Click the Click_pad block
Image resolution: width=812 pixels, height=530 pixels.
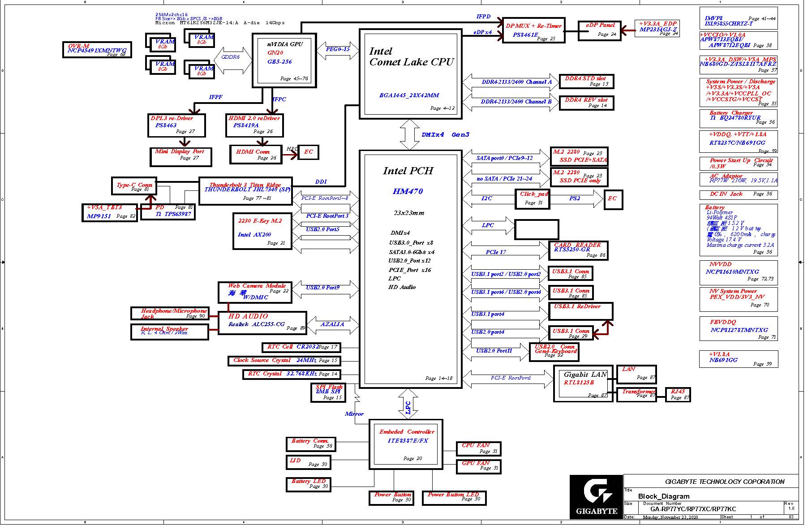[533, 199]
